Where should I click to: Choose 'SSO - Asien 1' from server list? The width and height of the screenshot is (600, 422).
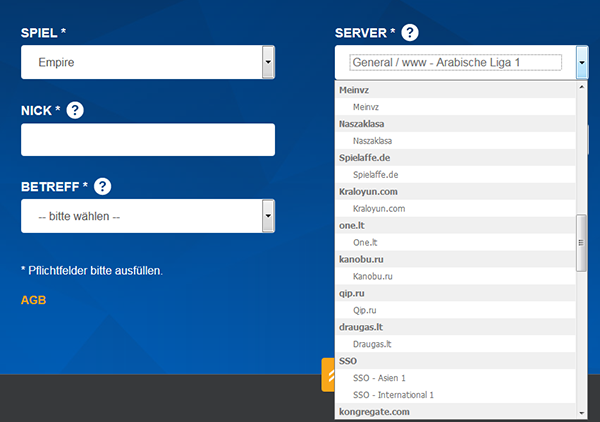(x=455, y=378)
